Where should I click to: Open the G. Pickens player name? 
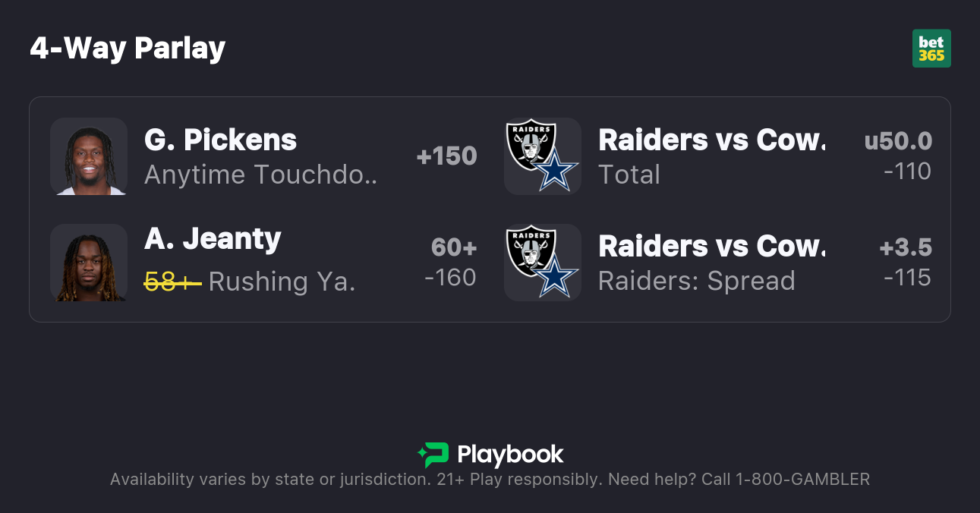(x=220, y=140)
